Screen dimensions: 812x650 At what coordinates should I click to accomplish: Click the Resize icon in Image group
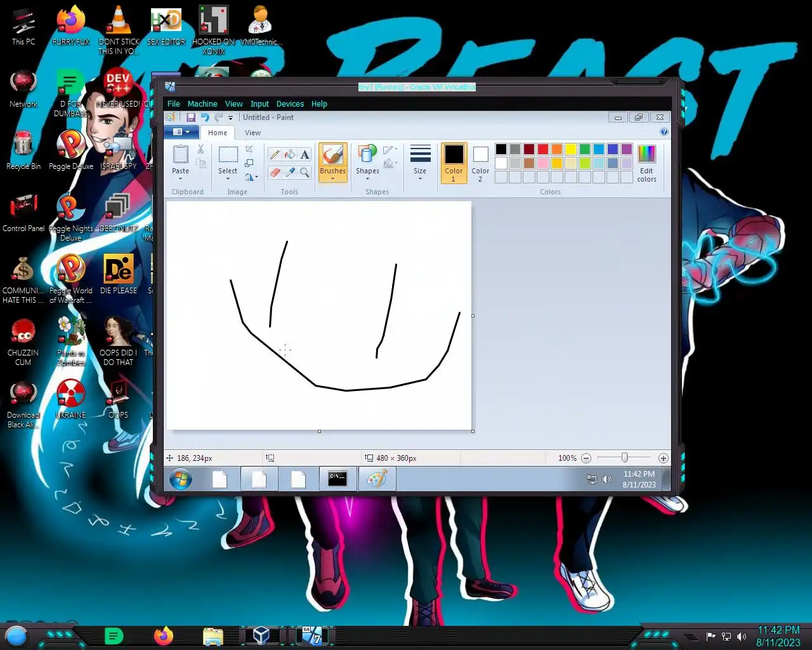point(249,163)
